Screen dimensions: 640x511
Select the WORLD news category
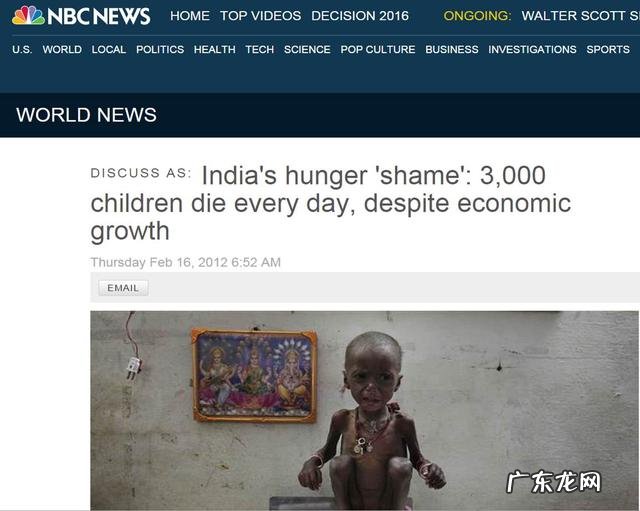coord(62,49)
